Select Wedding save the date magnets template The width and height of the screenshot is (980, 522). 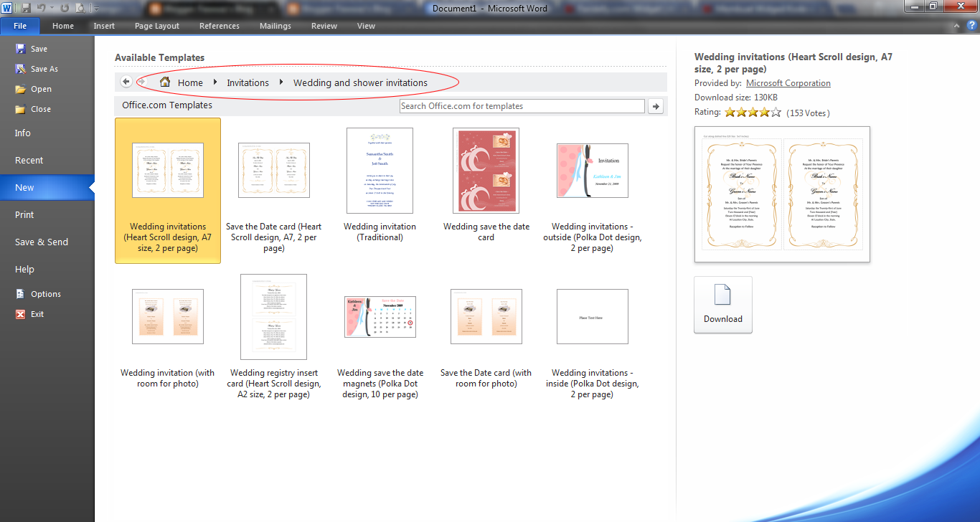coord(380,336)
